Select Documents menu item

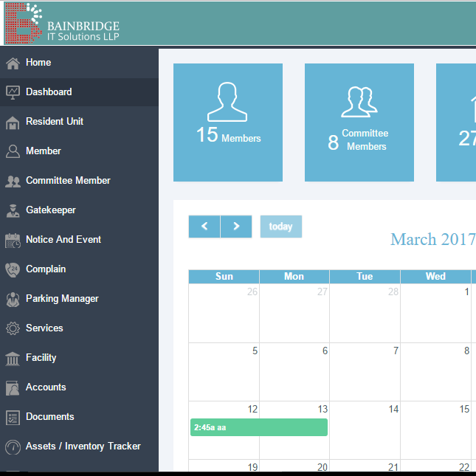click(79, 416)
